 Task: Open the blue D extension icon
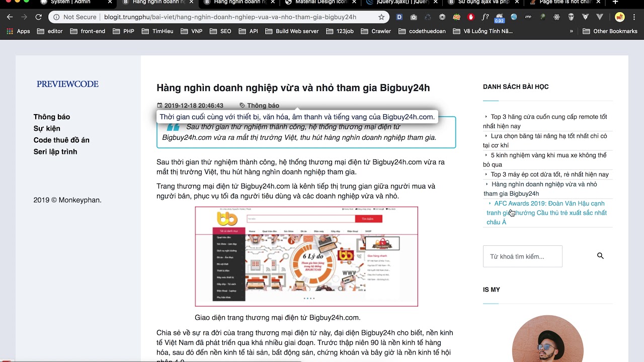tap(399, 17)
